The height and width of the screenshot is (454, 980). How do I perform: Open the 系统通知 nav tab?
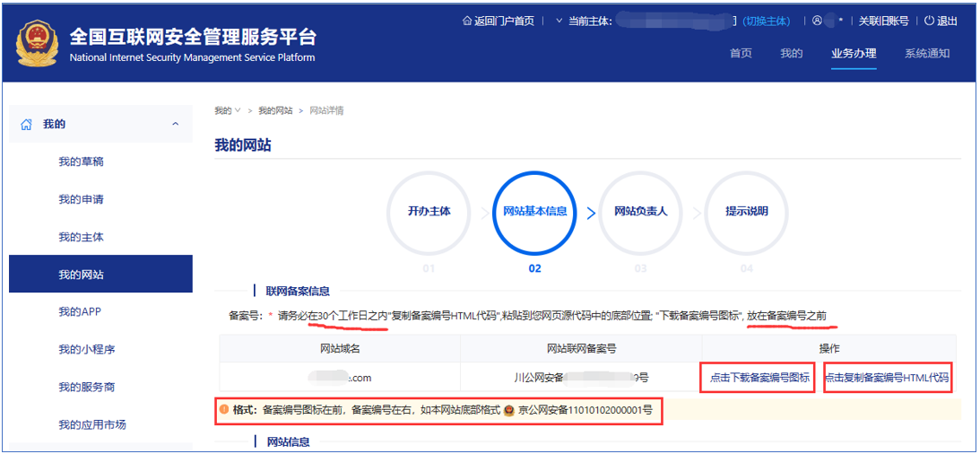coord(927,53)
